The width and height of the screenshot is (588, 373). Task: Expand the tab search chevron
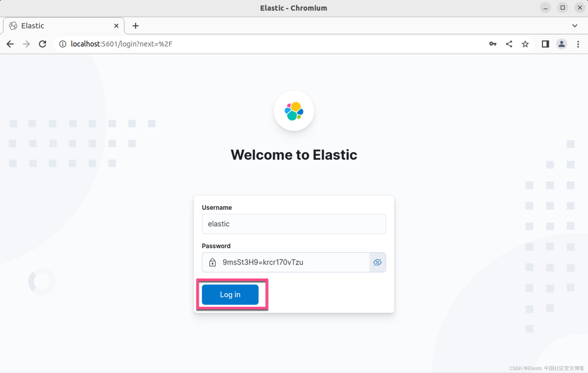click(x=575, y=26)
